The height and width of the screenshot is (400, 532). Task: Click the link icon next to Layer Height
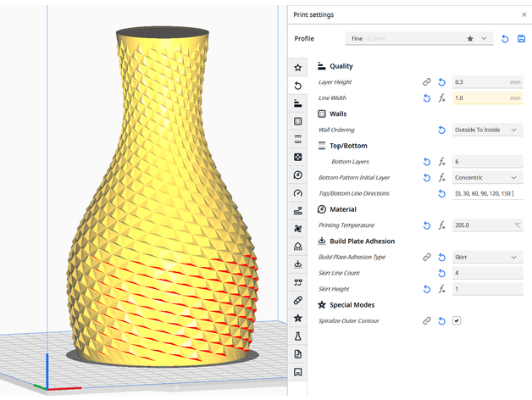point(427,82)
